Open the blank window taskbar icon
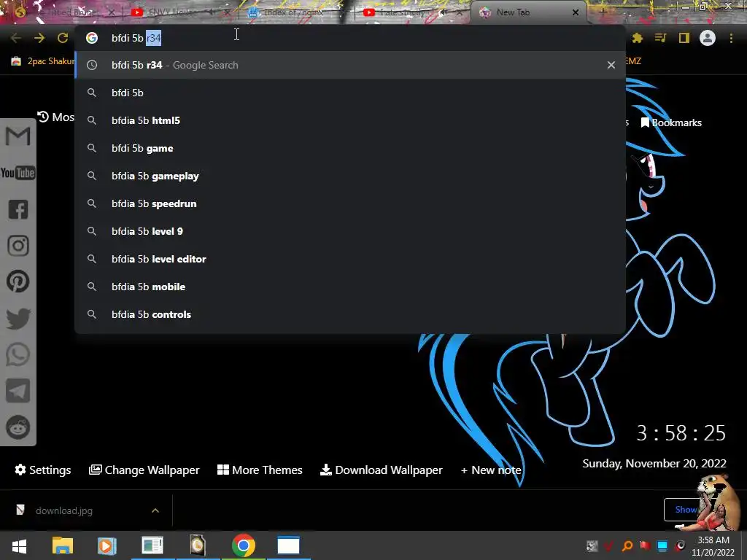 (x=288, y=545)
